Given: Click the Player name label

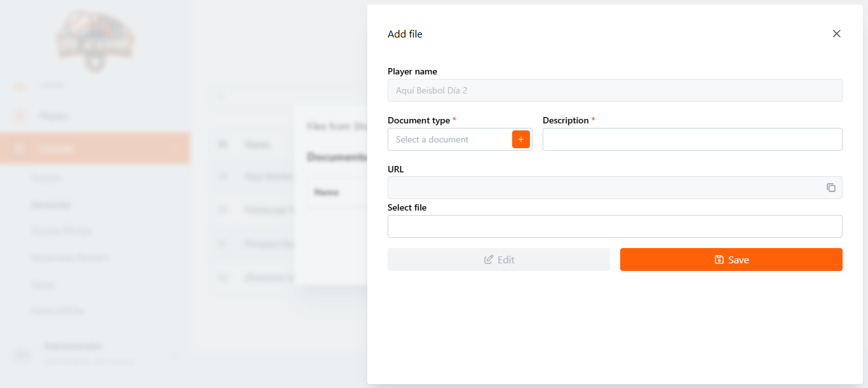Looking at the screenshot, I should coord(412,71).
